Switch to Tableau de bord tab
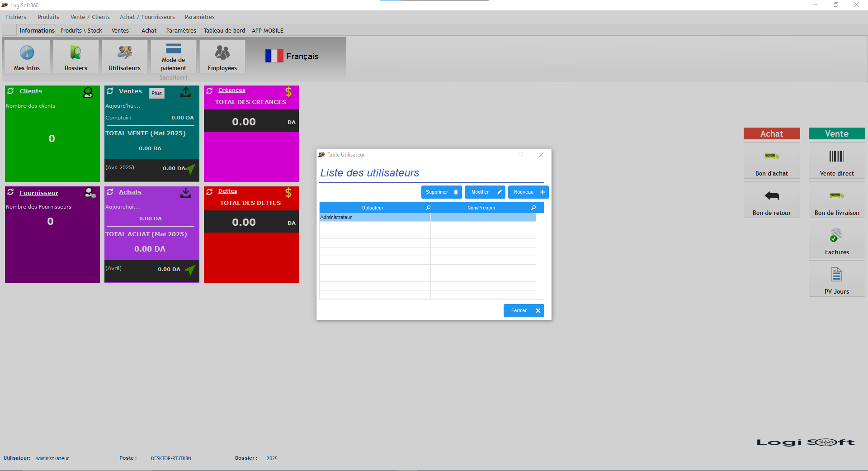 (224, 31)
